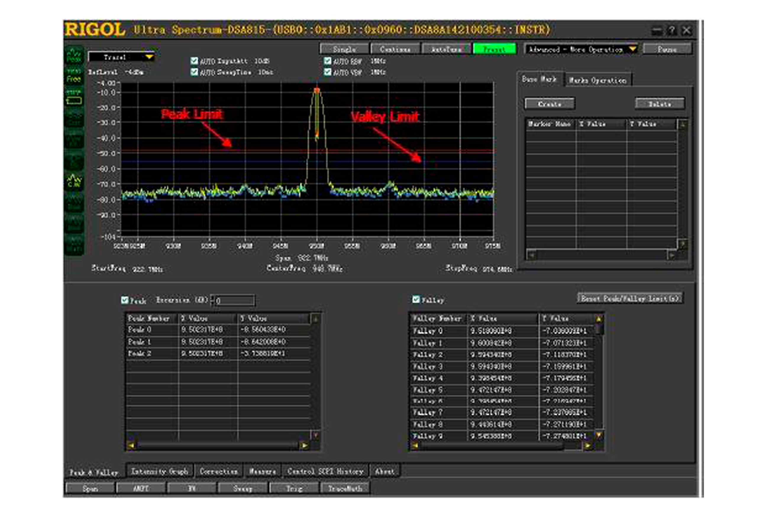
Task: Toggle the AUTO RBW checkbox
Action: tap(328, 61)
